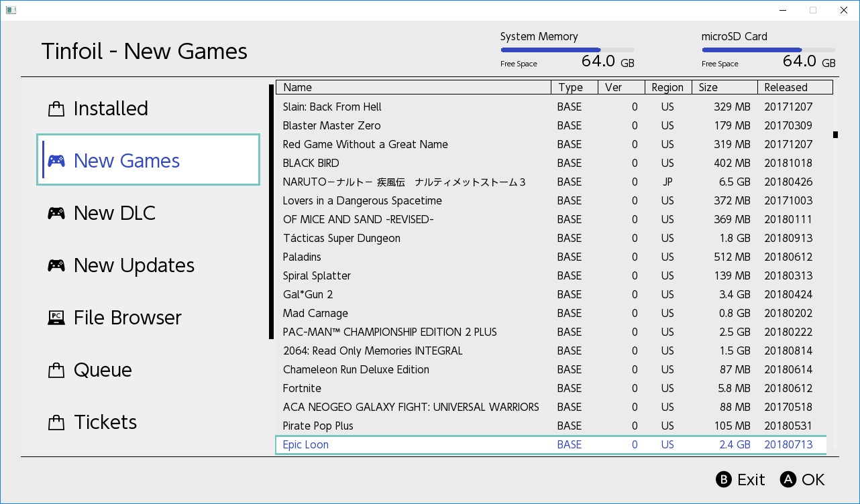Click release date 20181018
The width and height of the screenshot is (860, 504).
point(788,163)
